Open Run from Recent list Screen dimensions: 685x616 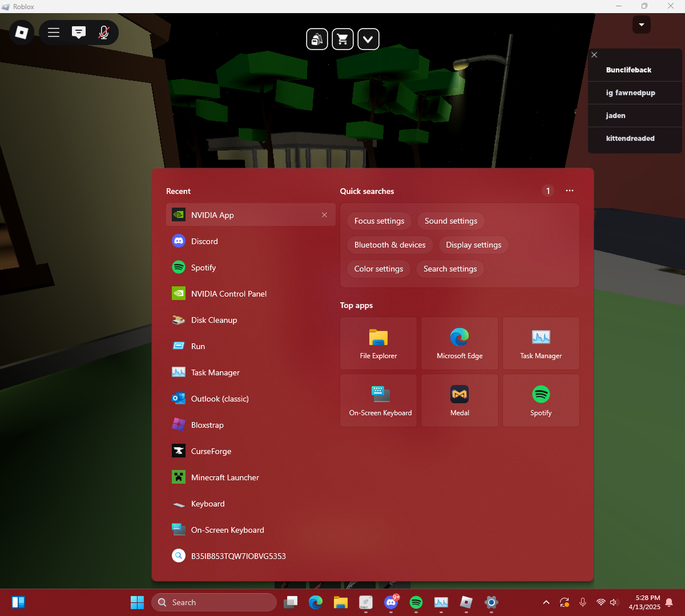click(x=251, y=346)
